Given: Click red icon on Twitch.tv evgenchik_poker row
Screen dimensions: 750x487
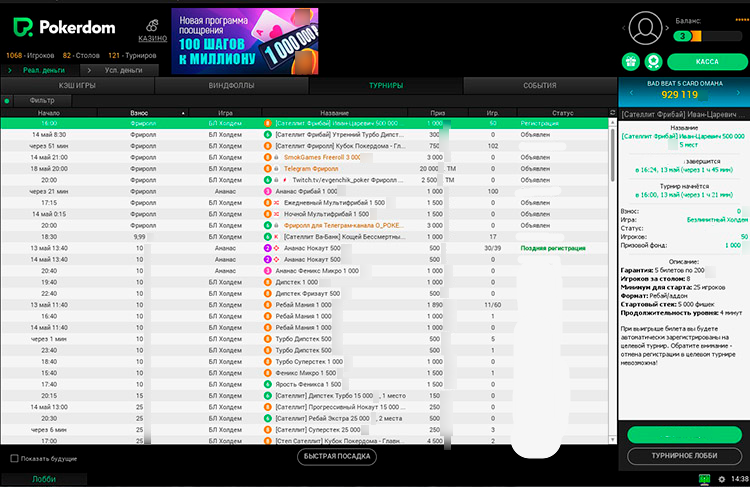Looking at the screenshot, I should (x=285, y=180).
